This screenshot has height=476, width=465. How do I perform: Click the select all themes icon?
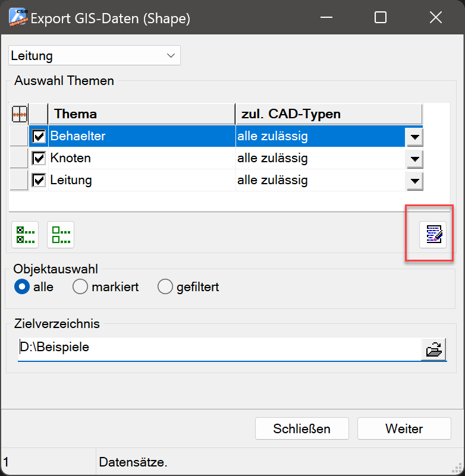(x=25, y=235)
